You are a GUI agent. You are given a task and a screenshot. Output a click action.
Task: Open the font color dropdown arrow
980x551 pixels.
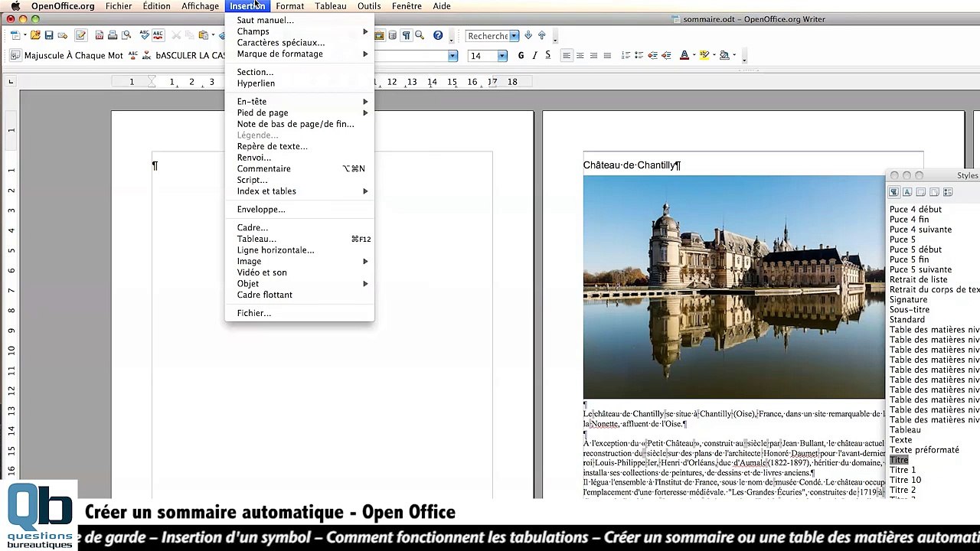(694, 56)
